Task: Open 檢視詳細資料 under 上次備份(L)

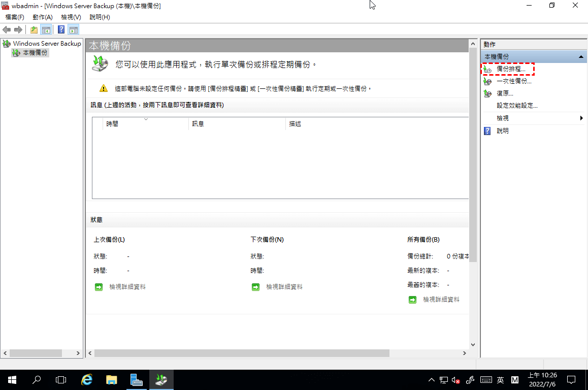Action: [127, 287]
